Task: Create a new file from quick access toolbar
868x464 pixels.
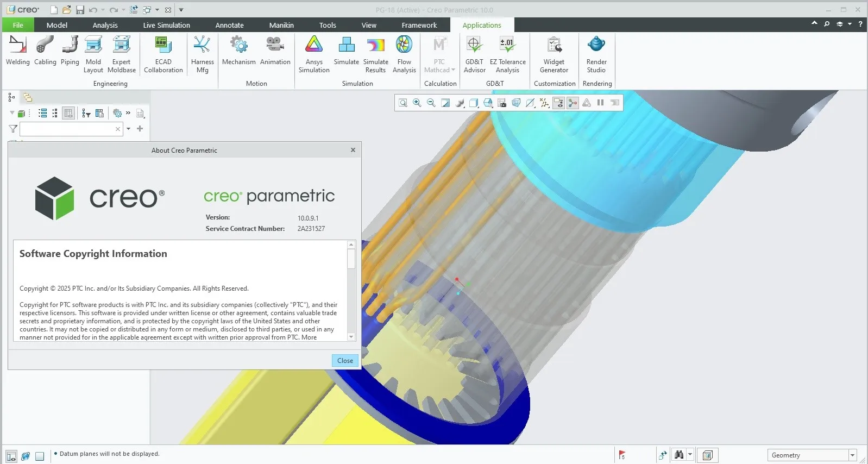Action: pyautogui.click(x=54, y=10)
